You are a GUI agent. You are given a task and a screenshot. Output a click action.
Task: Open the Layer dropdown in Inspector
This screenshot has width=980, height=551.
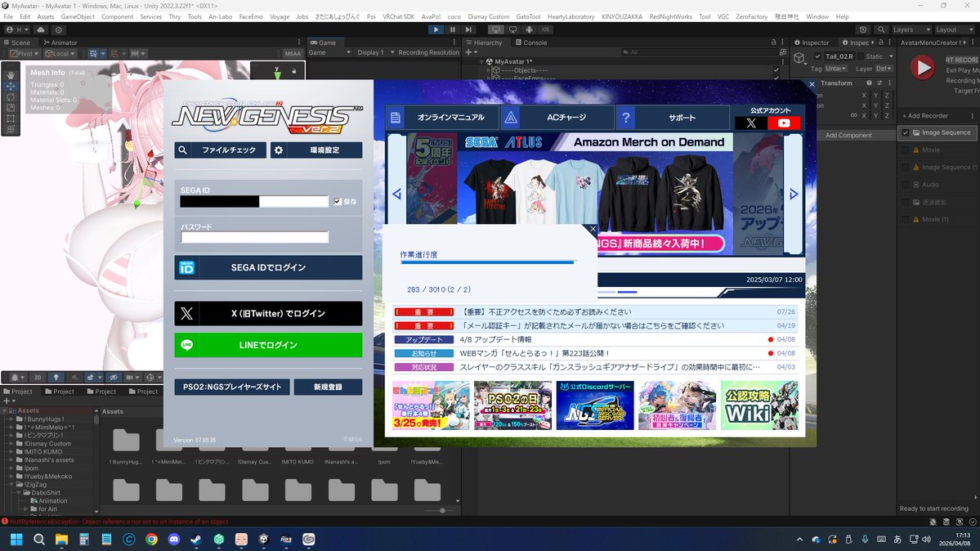point(884,68)
